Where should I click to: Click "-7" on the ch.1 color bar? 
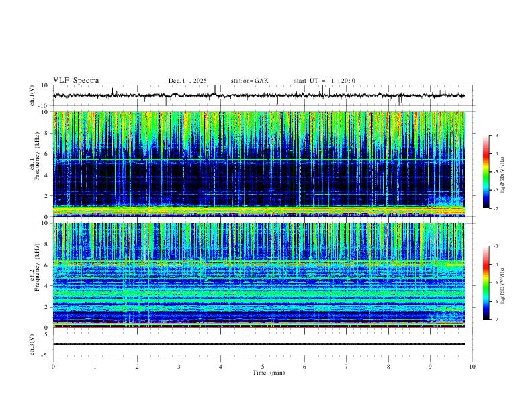click(495, 209)
